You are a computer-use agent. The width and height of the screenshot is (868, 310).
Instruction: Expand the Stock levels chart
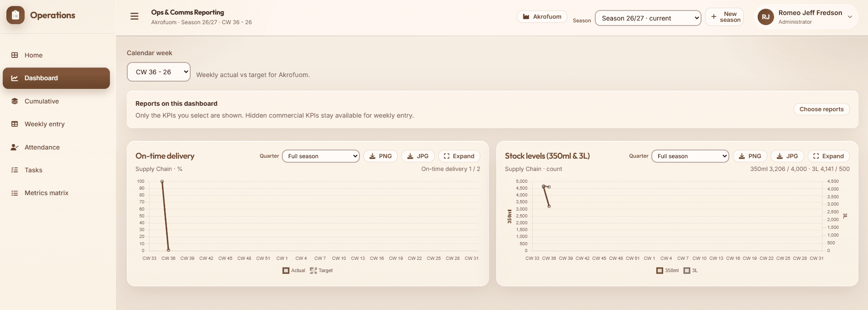828,156
